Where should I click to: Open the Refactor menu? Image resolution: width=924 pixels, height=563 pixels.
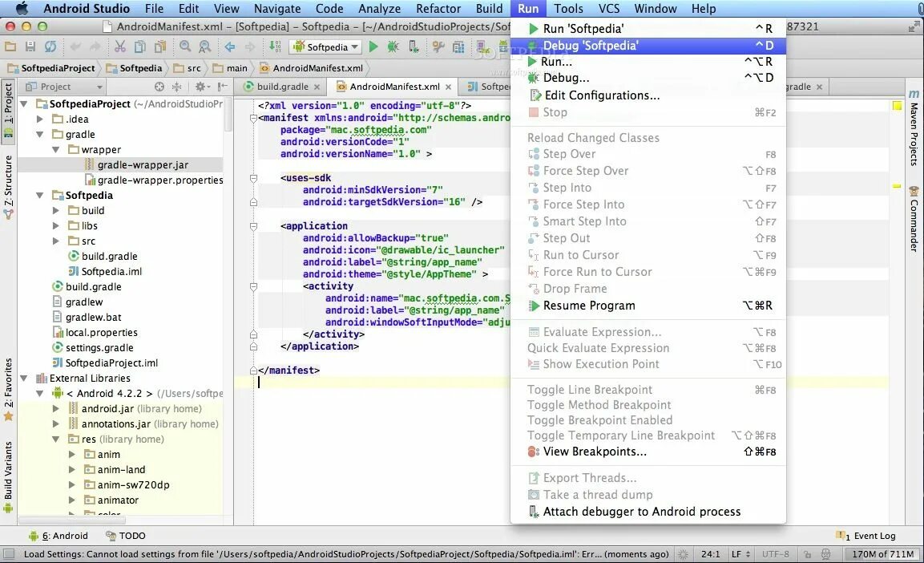click(438, 8)
